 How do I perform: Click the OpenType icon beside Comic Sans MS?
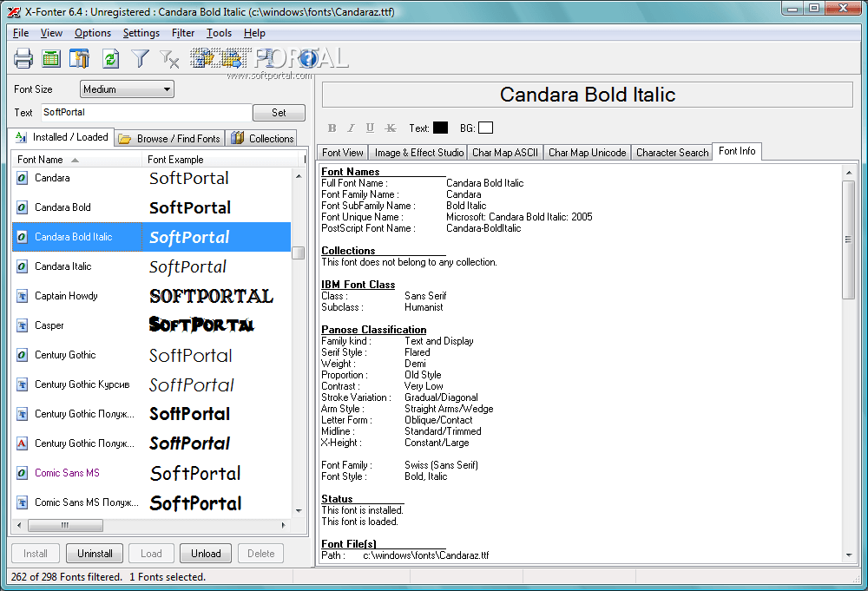pos(22,473)
